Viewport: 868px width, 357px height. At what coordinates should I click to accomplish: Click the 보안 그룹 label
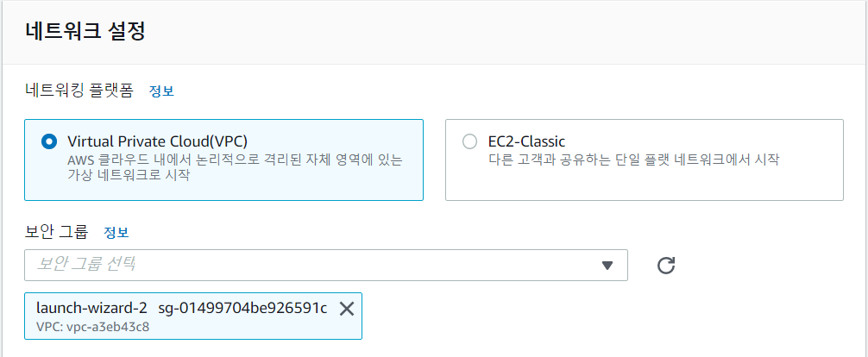click(56, 232)
